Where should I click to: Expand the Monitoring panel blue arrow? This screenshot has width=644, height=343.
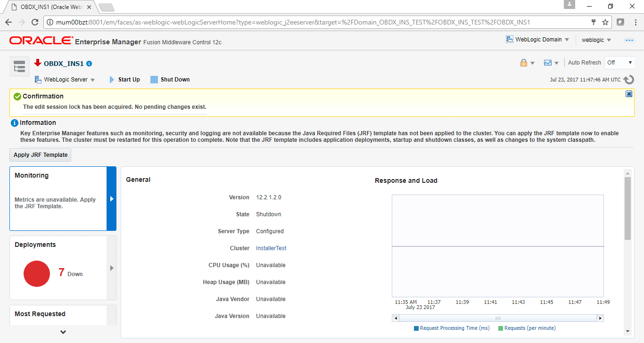click(112, 199)
